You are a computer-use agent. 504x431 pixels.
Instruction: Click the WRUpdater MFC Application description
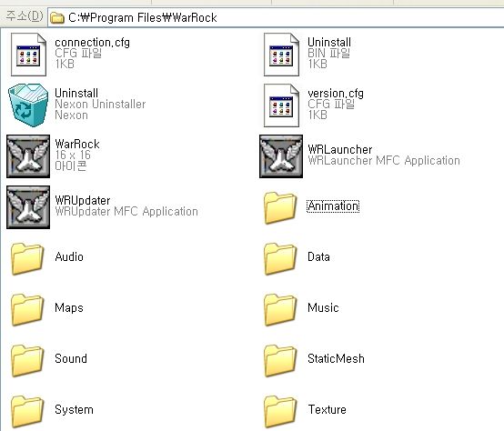click(x=126, y=211)
